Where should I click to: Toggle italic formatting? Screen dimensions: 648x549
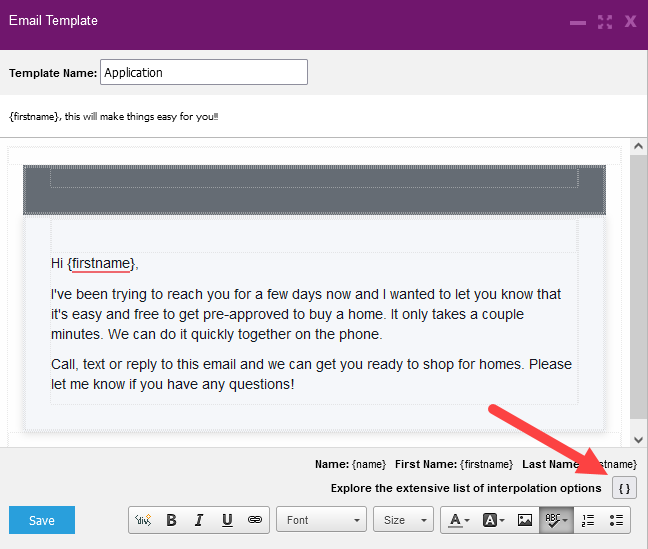point(199,520)
